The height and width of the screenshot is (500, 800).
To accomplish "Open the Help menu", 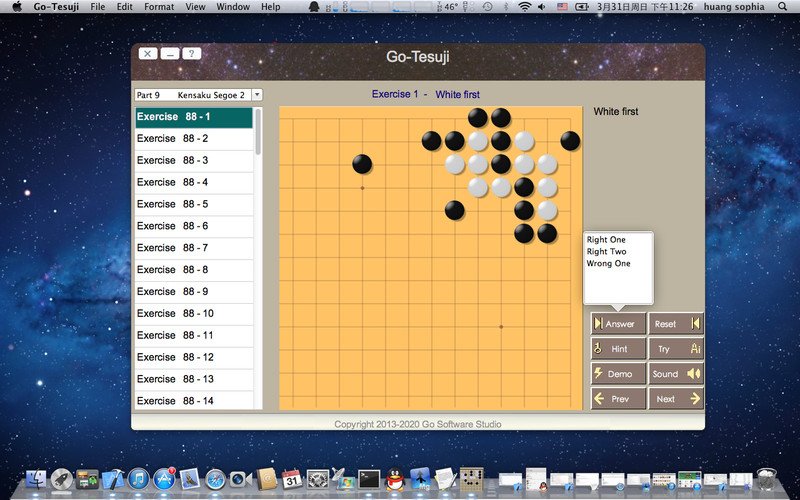I will pyautogui.click(x=270, y=7).
